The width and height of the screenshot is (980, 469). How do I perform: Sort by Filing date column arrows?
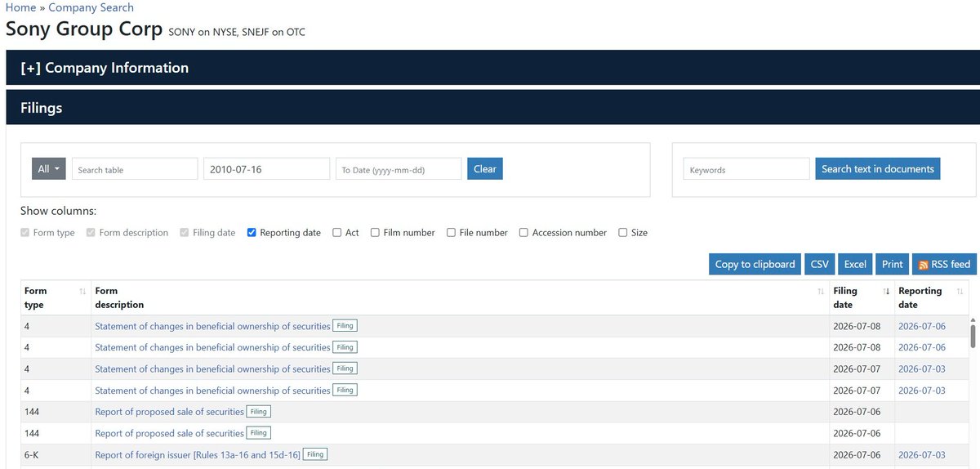pos(886,291)
